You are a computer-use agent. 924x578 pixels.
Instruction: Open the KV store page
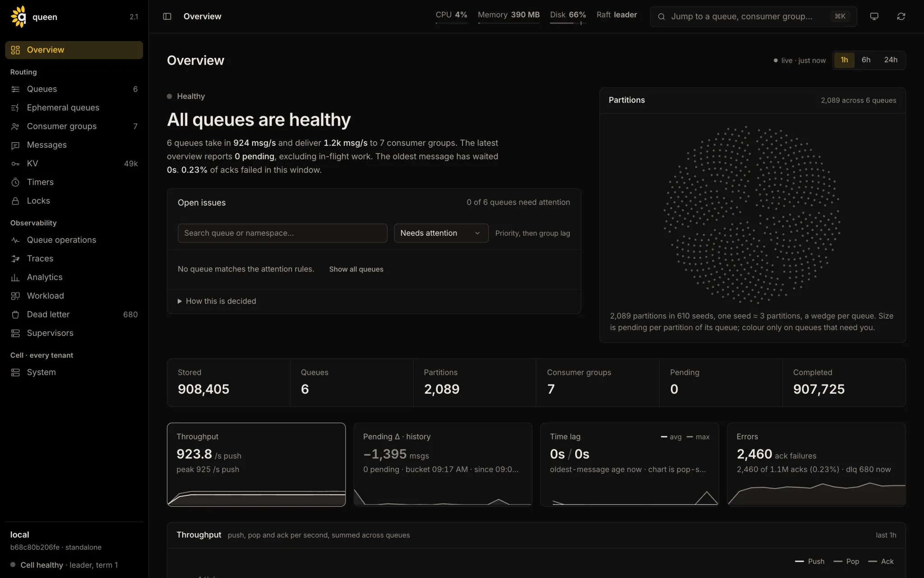pyautogui.click(x=74, y=163)
